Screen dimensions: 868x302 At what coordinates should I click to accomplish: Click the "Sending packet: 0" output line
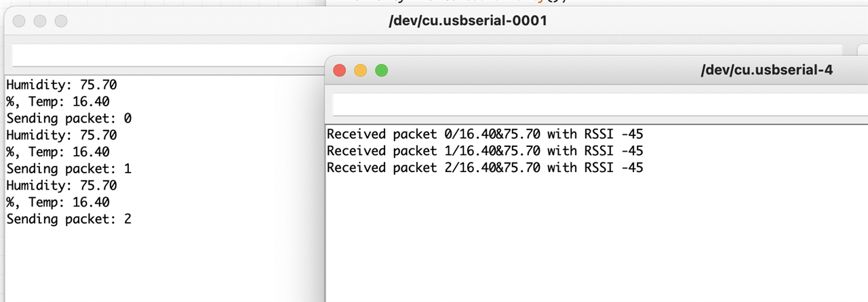coord(68,118)
